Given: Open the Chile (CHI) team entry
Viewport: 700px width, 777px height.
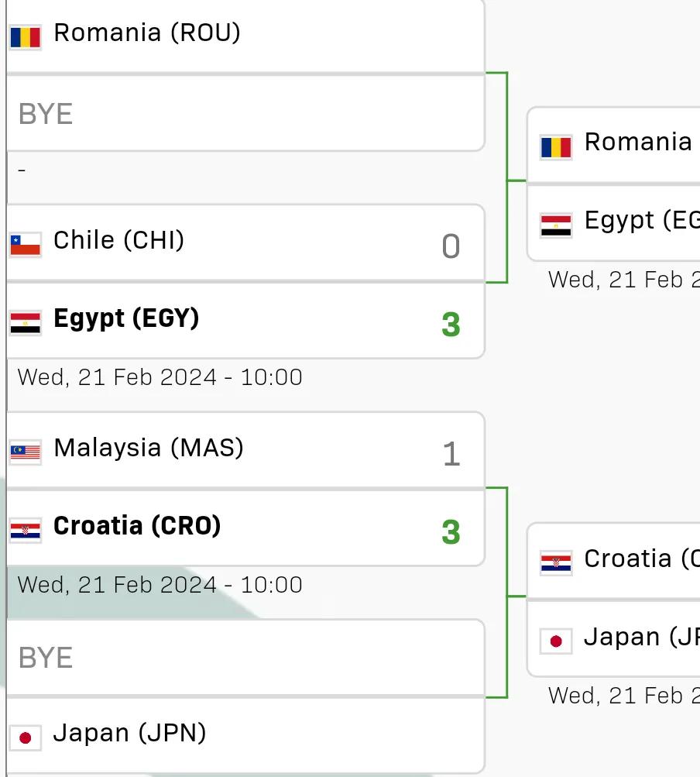Looking at the screenshot, I should coord(245,242).
